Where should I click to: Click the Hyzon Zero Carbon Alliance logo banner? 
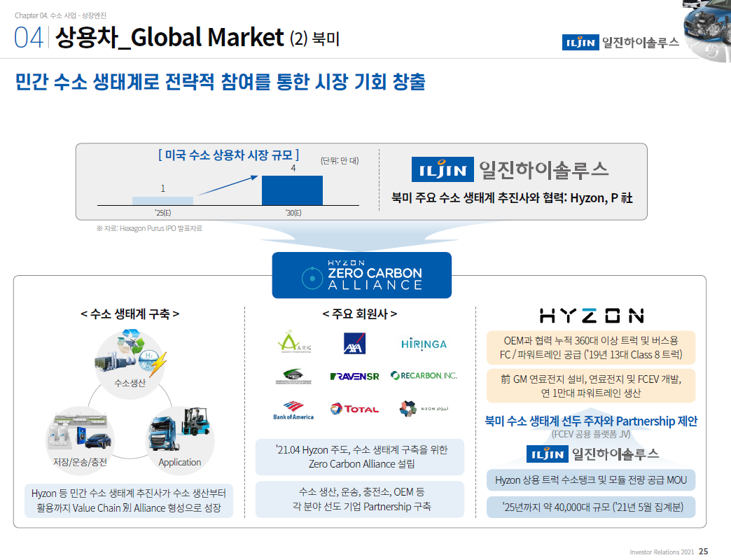click(362, 275)
